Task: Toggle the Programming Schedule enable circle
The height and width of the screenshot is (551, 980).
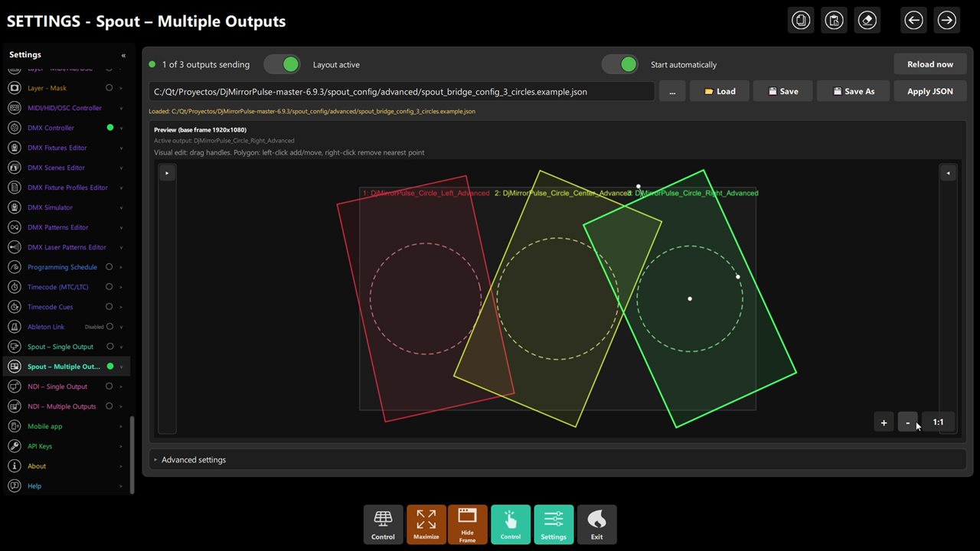Action: [109, 267]
